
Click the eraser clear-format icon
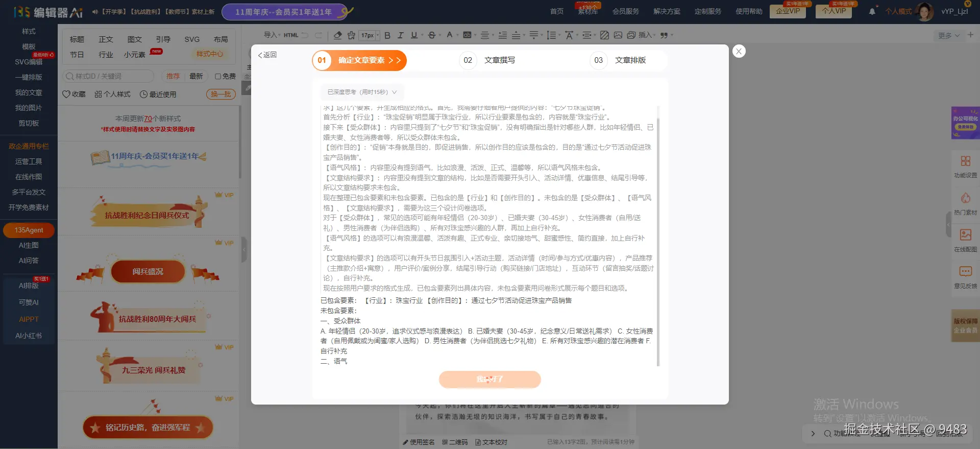pos(337,35)
